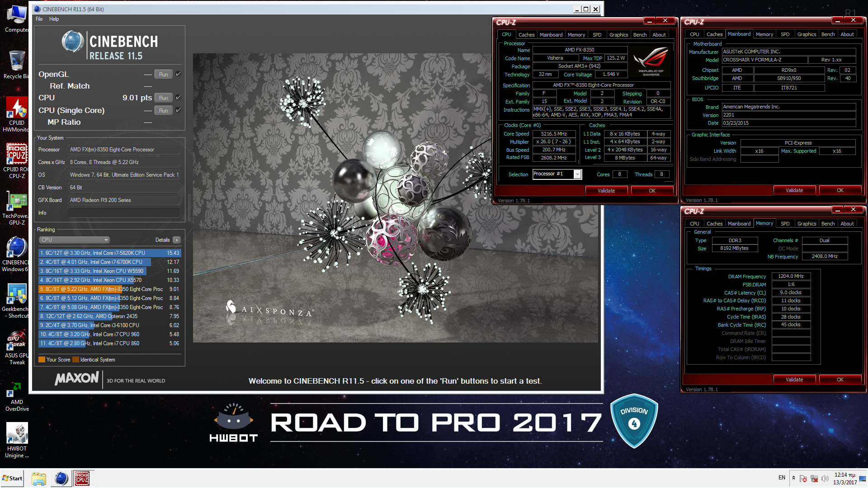This screenshot has height=488, width=868.
Task: Toggle the CPU test checkbox
Action: [x=178, y=98]
